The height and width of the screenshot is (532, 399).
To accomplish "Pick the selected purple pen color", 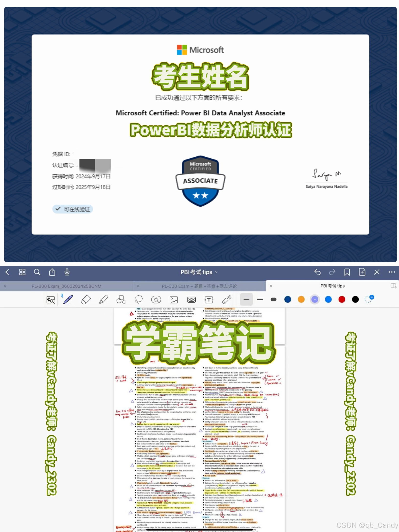I will 315,299.
